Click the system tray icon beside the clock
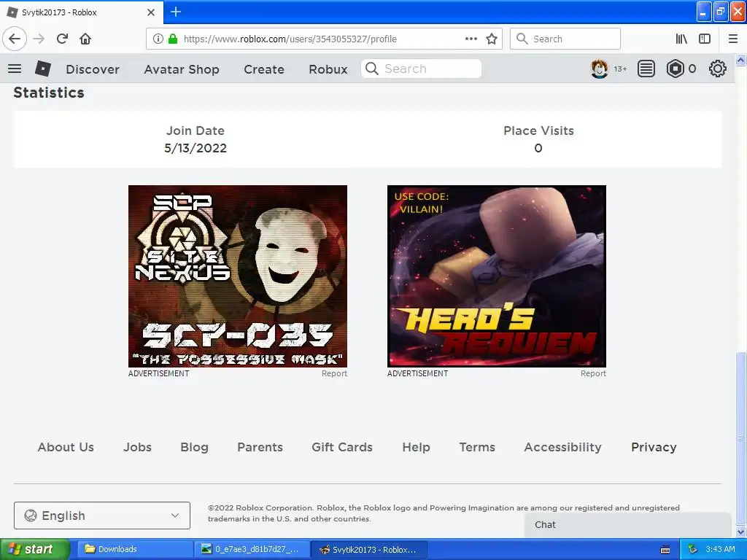The height and width of the screenshot is (560, 747). [x=692, y=550]
